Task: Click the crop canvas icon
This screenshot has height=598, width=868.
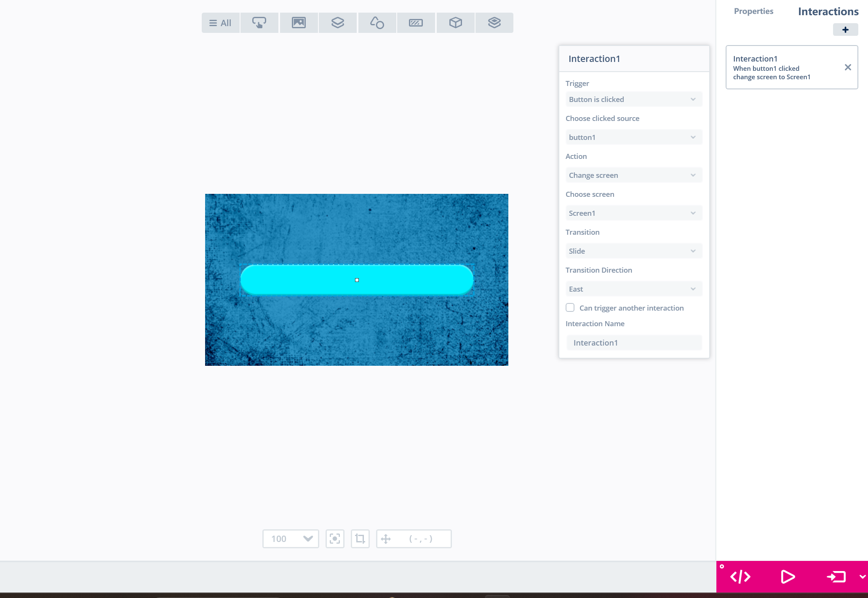Action: coord(360,539)
